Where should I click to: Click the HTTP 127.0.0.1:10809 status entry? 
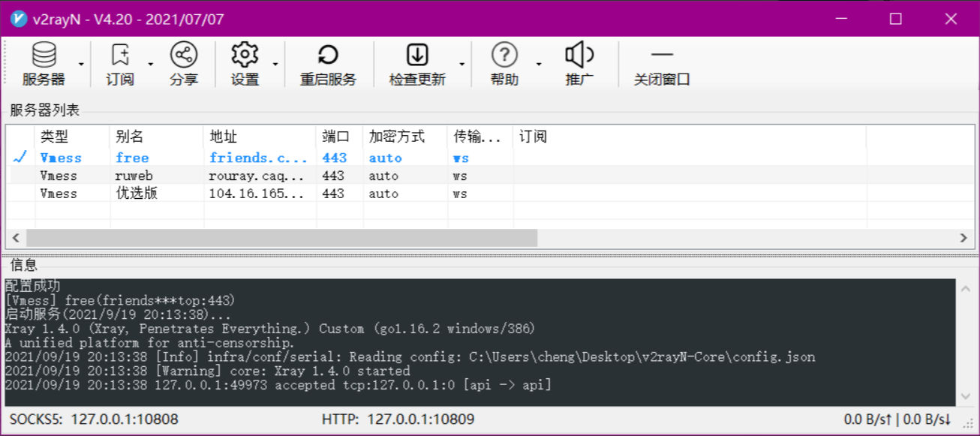(x=398, y=419)
